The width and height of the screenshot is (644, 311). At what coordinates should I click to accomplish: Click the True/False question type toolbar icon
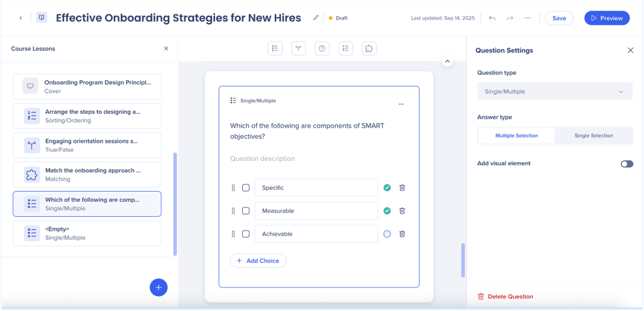(299, 48)
